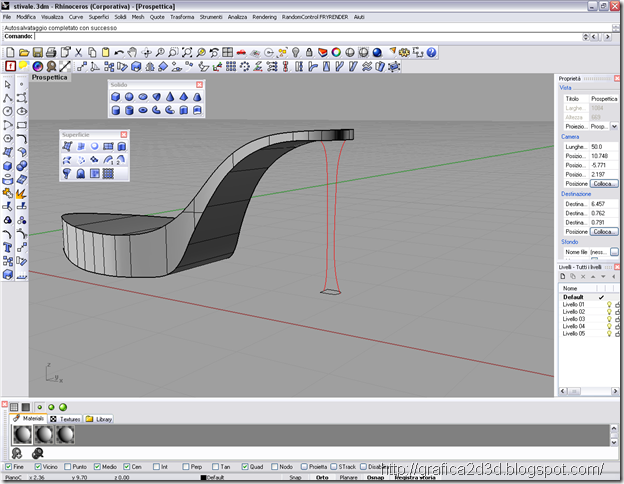Select the Cylinder tool in Solido palette
The image size is (624, 484).
pyautogui.click(x=115, y=110)
